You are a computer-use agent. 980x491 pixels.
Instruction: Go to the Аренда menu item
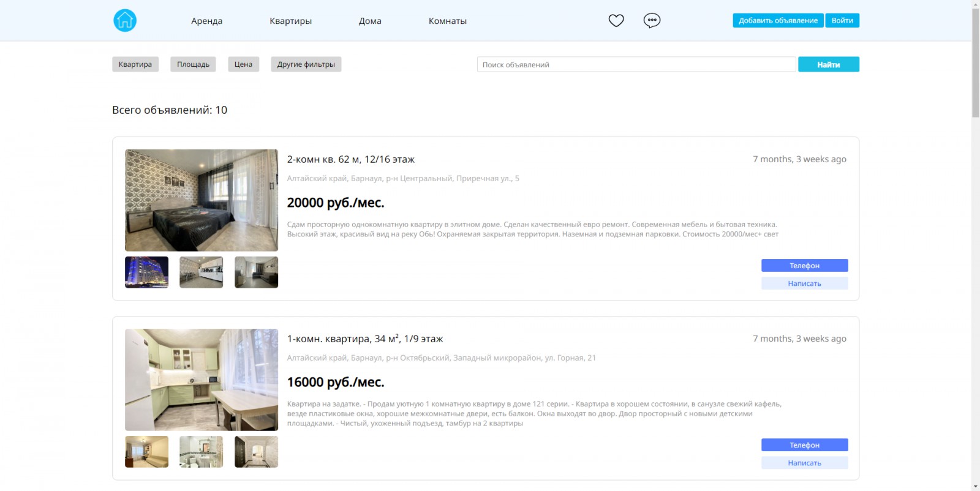pyautogui.click(x=206, y=21)
